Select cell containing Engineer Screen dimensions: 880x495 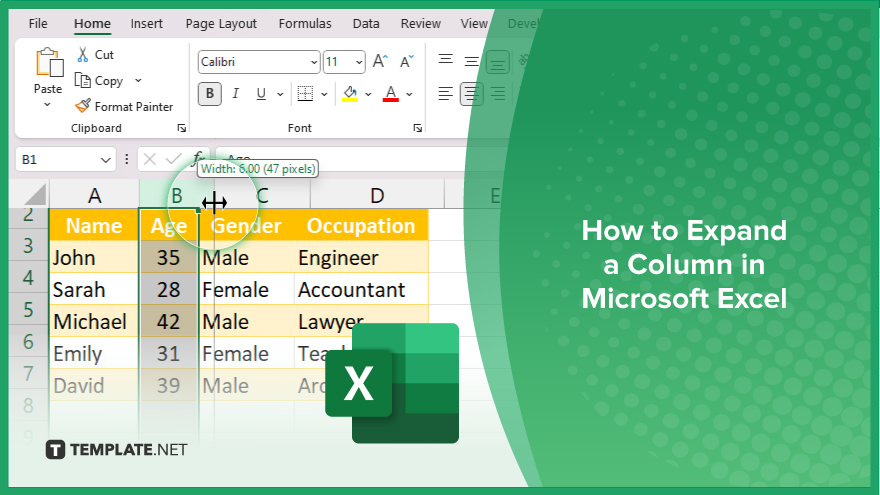click(x=361, y=258)
